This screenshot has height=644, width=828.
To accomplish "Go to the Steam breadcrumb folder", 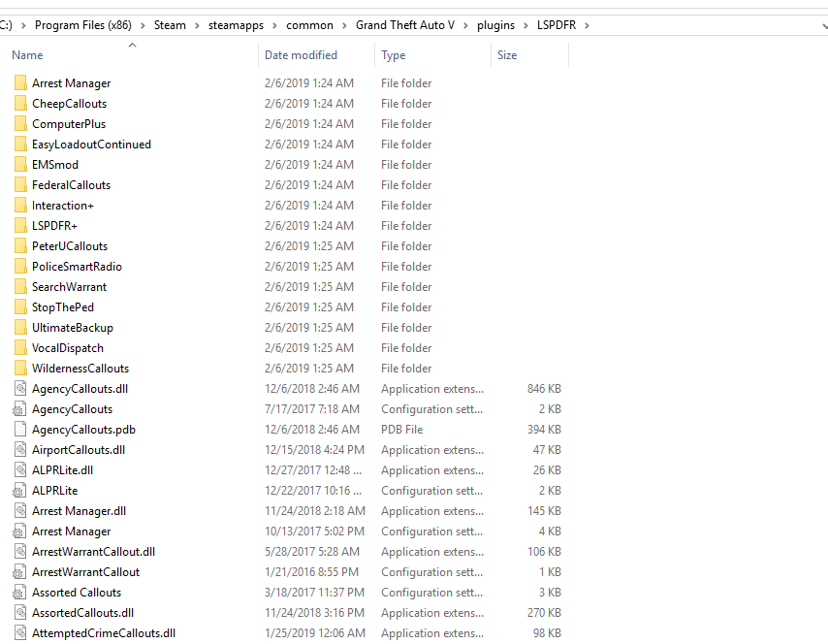I will tap(170, 25).
